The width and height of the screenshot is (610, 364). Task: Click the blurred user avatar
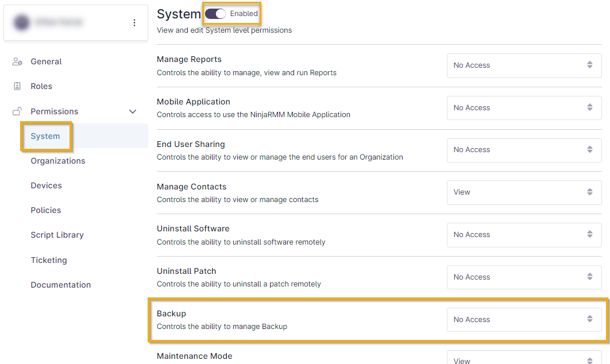click(22, 22)
